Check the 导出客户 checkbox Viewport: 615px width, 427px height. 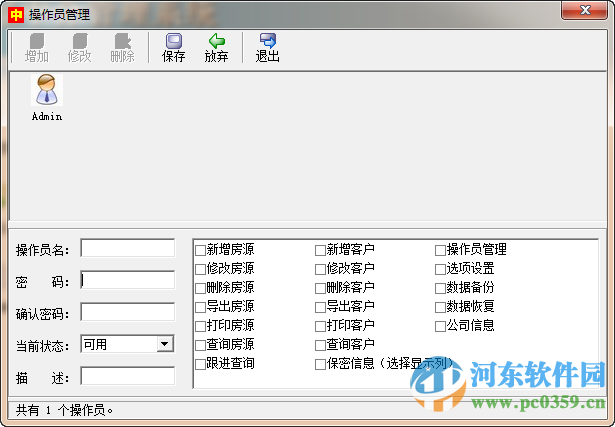[320, 307]
